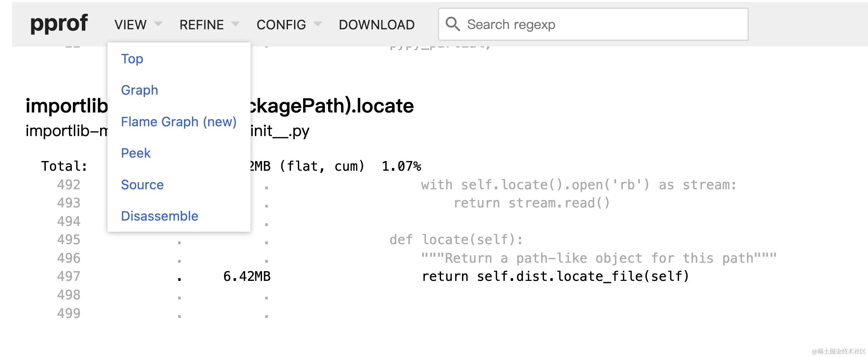Click source line number 495
868x357 pixels.
point(69,239)
